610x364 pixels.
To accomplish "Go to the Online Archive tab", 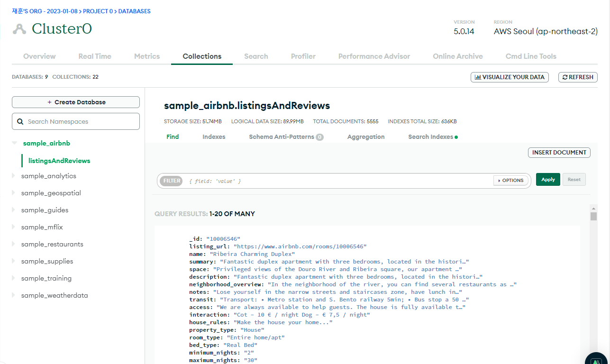I will pyautogui.click(x=458, y=56).
